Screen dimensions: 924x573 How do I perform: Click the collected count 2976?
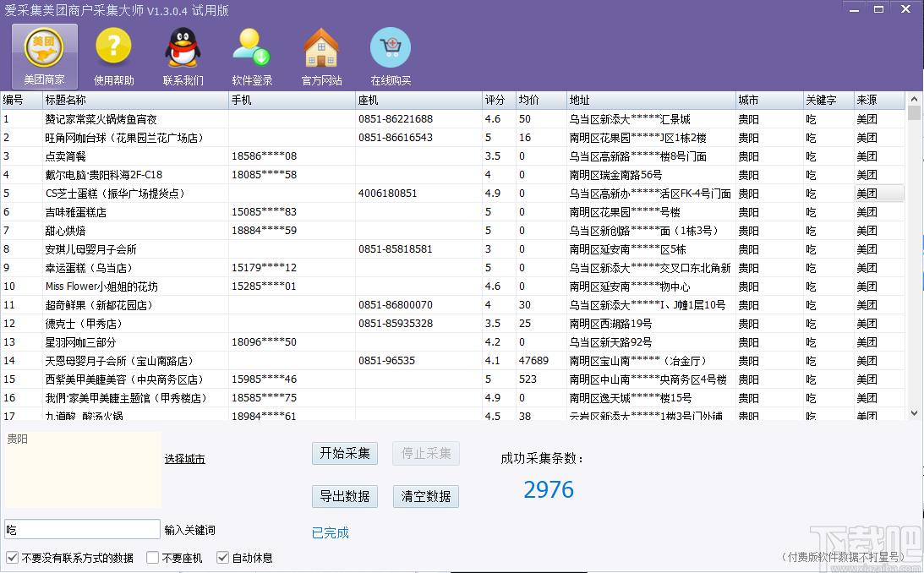tap(549, 489)
